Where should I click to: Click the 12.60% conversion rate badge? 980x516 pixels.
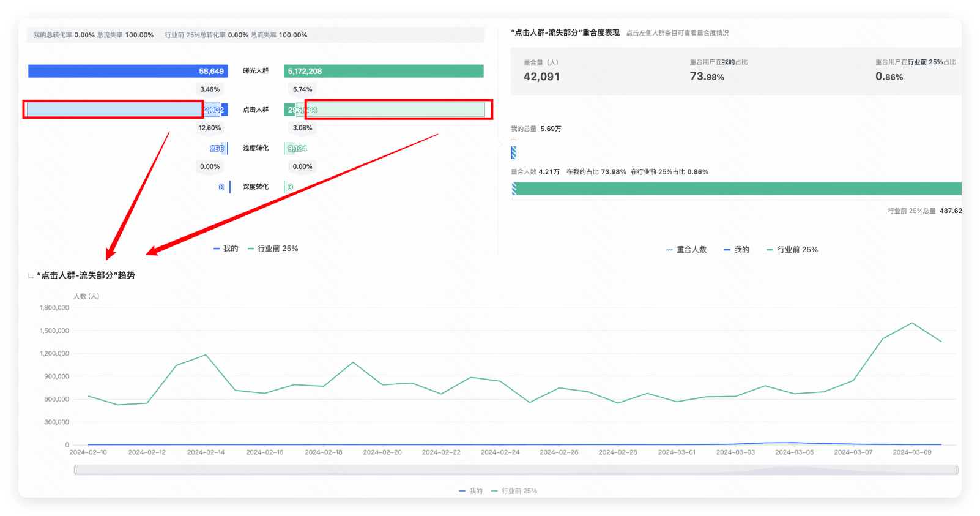[210, 128]
